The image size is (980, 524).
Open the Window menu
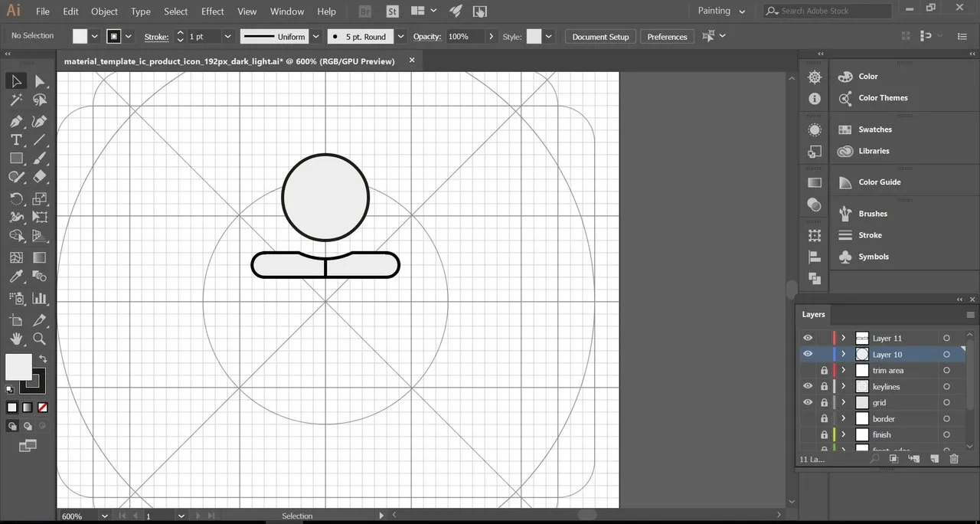click(287, 11)
